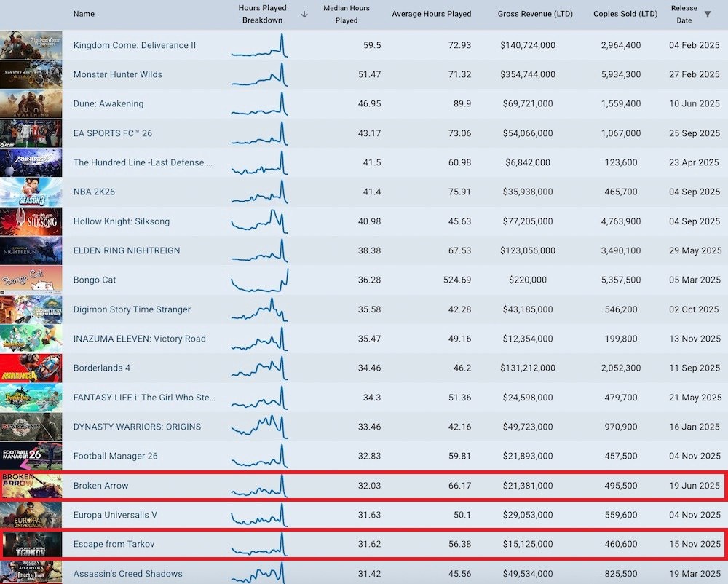Open Borderlands 4 title link
The image size is (728, 584).
click(x=102, y=368)
